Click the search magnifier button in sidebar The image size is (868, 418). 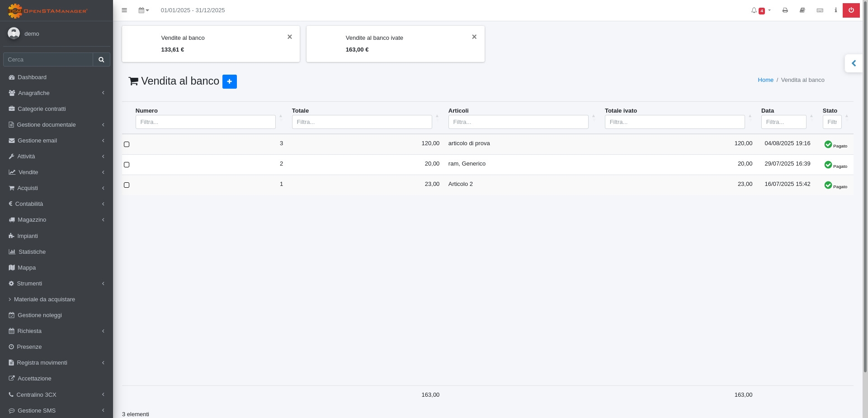pos(101,60)
